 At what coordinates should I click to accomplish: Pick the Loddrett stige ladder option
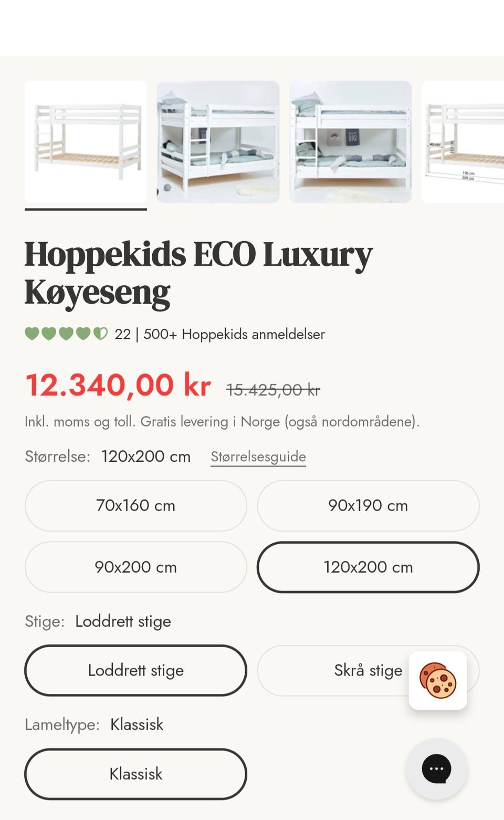coord(135,670)
